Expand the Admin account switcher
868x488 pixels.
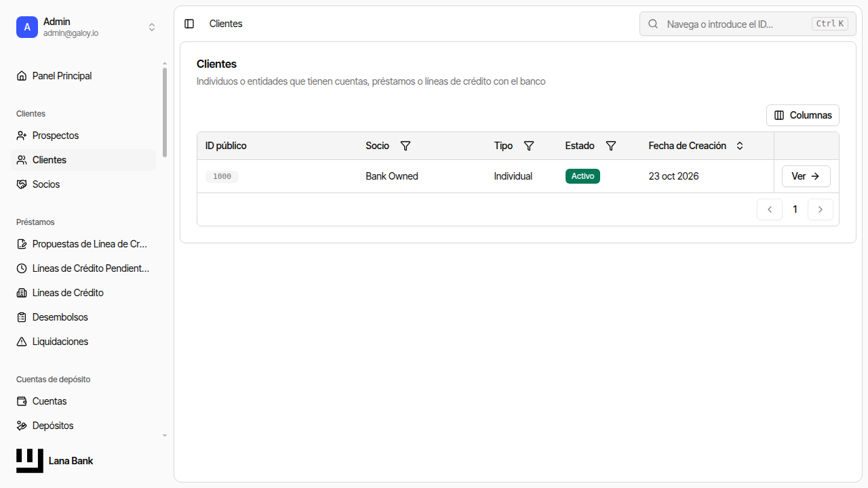point(152,27)
